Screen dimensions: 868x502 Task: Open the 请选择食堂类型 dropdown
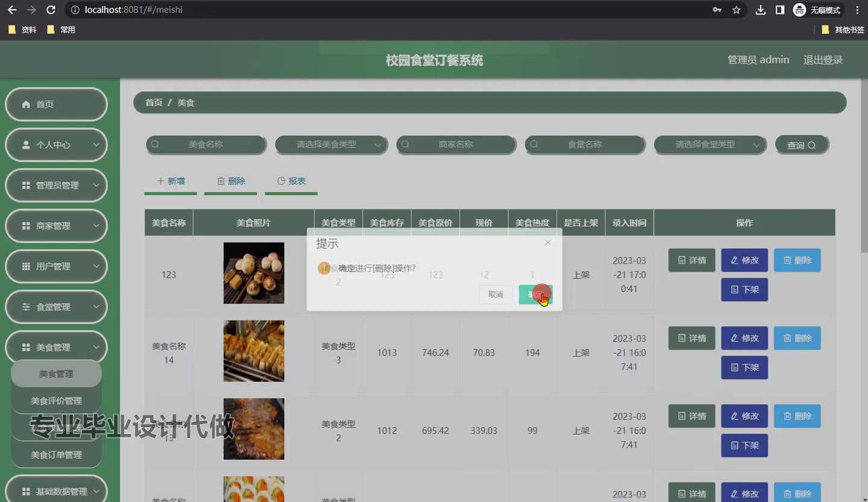(x=710, y=144)
